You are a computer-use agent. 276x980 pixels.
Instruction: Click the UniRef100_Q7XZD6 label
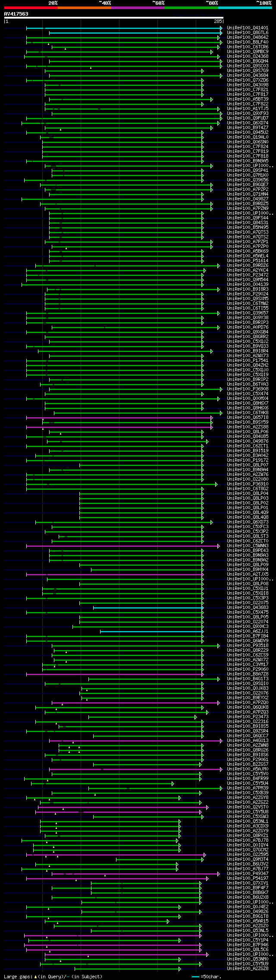click(x=248, y=80)
